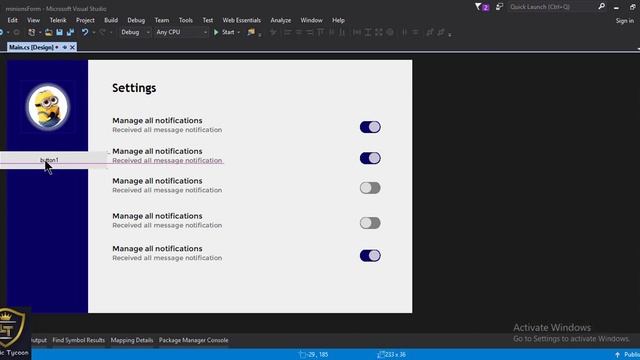Turn off the fifth notifications toggle

click(x=370, y=256)
